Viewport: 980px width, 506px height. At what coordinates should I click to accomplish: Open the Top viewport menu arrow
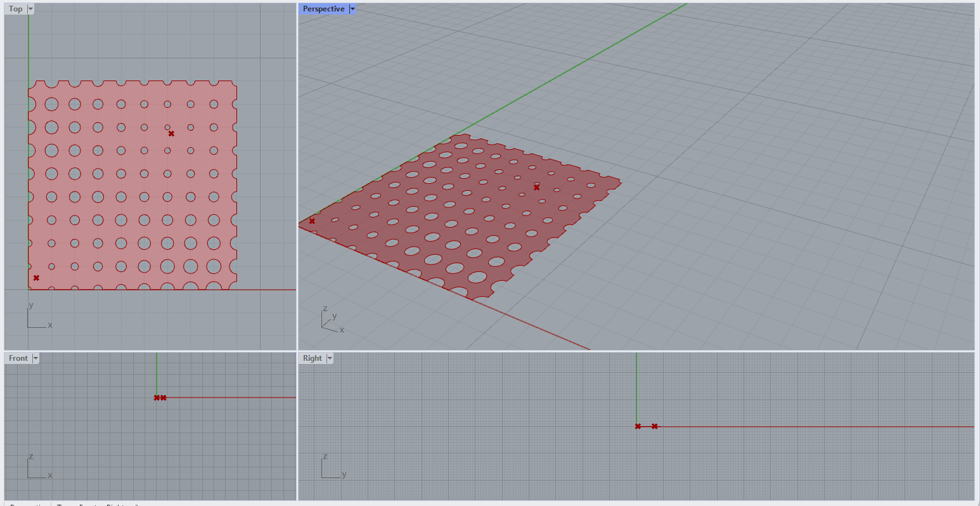click(x=31, y=9)
